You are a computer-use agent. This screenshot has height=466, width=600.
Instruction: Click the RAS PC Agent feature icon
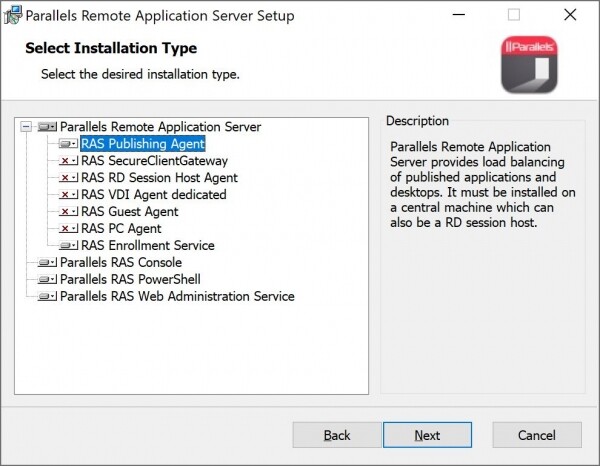tap(68, 229)
